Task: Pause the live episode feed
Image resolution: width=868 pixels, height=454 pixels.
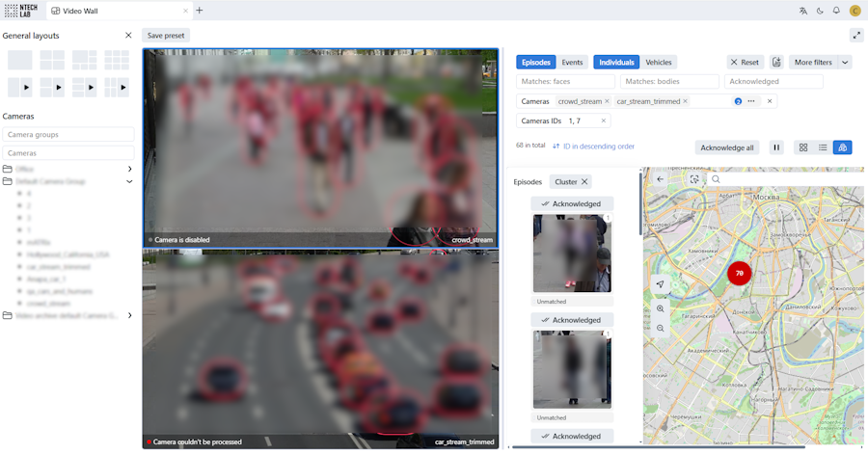Action: coord(776,147)
